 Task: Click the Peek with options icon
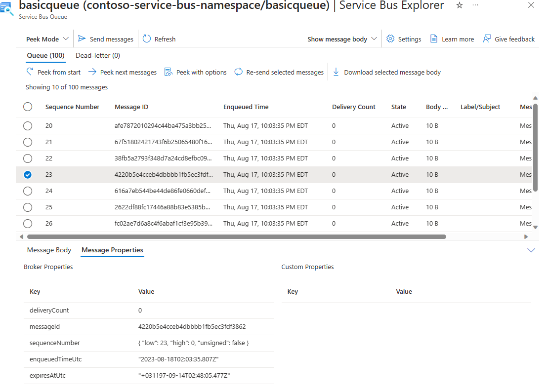click(x=169, y=72)
